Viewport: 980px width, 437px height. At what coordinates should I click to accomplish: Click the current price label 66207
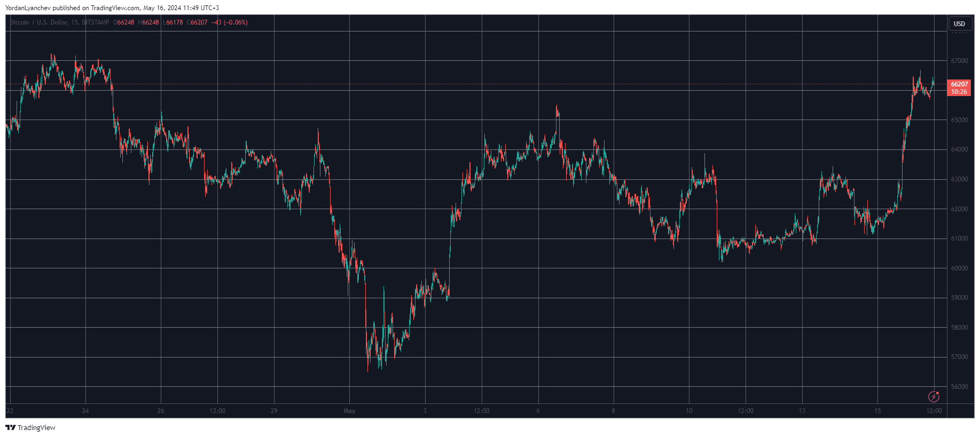coord(959,84)
